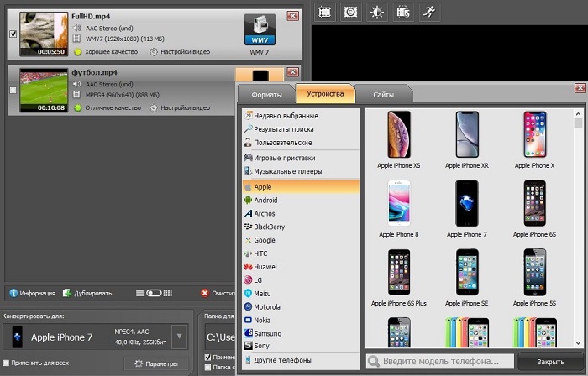Select the BlackBerry brand entry
Image resolution: width=588 pixels, height=376 pixels.
[x=301, y=227]
